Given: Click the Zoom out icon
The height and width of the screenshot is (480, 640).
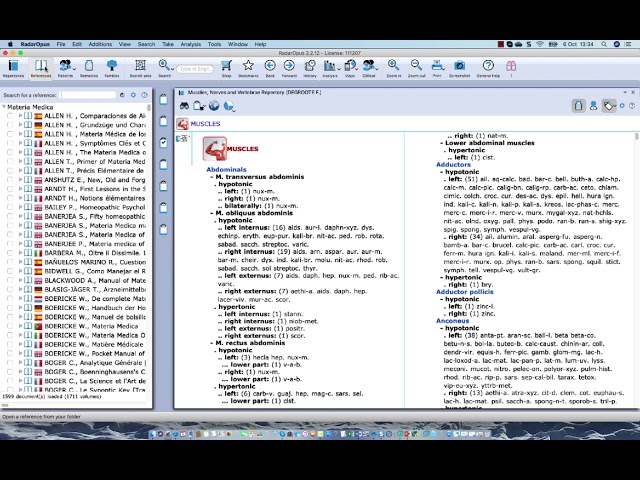Looking at the screenshot, I should pos(416,68).
